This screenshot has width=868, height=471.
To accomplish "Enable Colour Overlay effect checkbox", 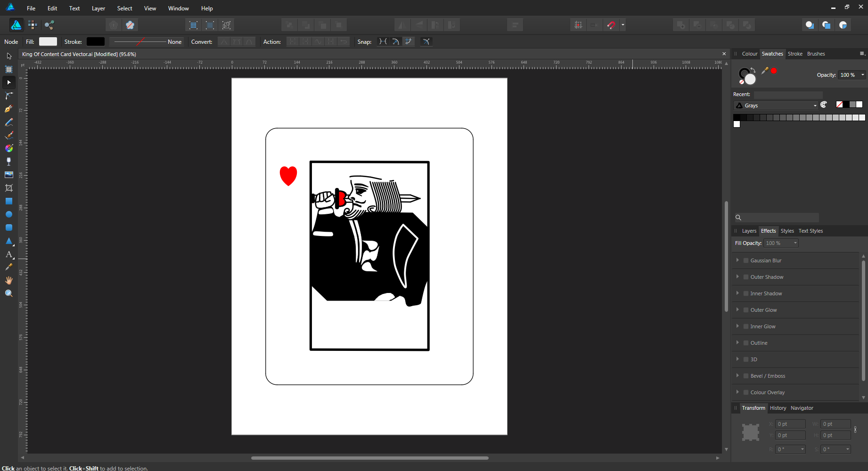I will pos(746,392).
